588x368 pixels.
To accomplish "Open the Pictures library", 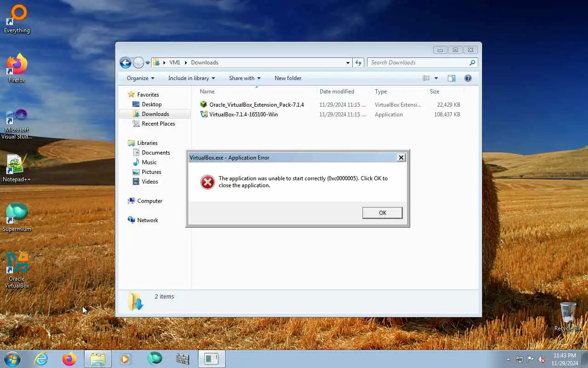I will click(151, 172).
